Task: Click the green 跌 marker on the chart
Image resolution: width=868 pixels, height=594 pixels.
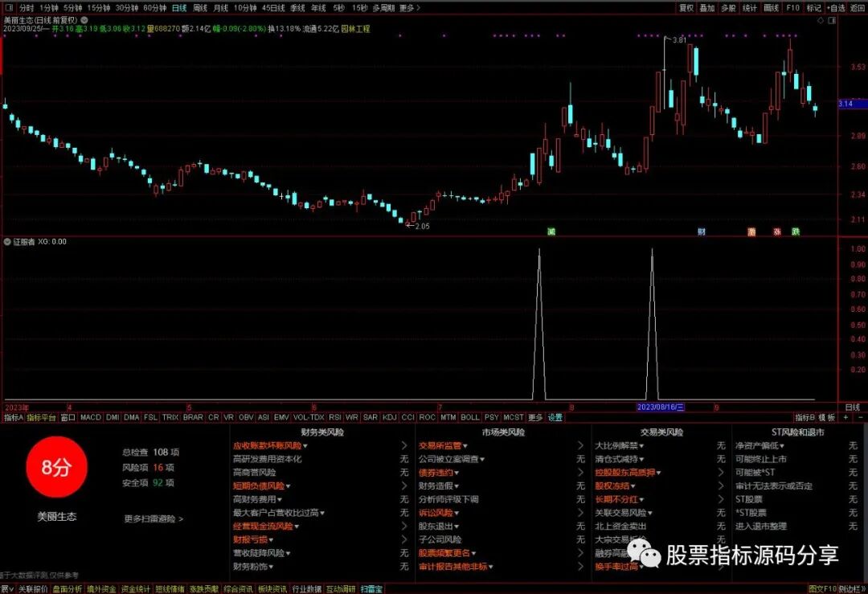Action: coord(796,231)
